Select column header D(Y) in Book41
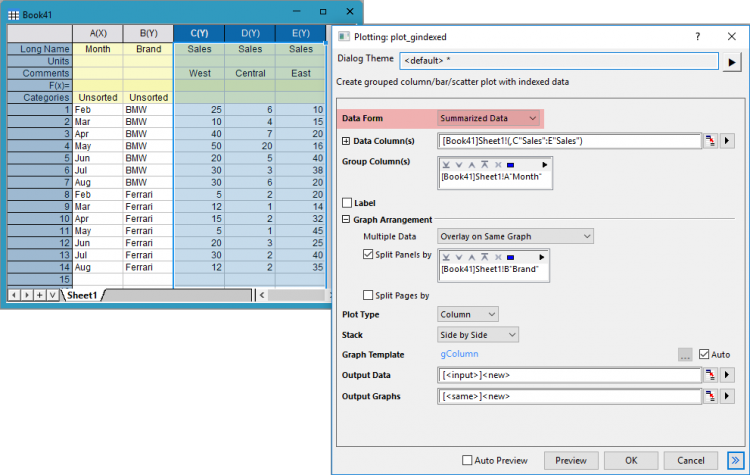Image resolution: width=750 pixels, height=475 pixels. click(x=250, y=33)
